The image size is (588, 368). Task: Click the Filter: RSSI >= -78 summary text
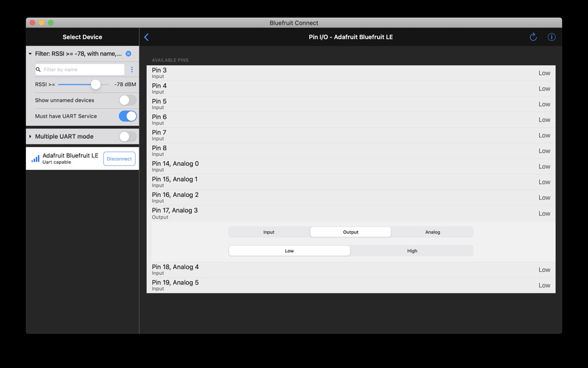pos(79,54)
